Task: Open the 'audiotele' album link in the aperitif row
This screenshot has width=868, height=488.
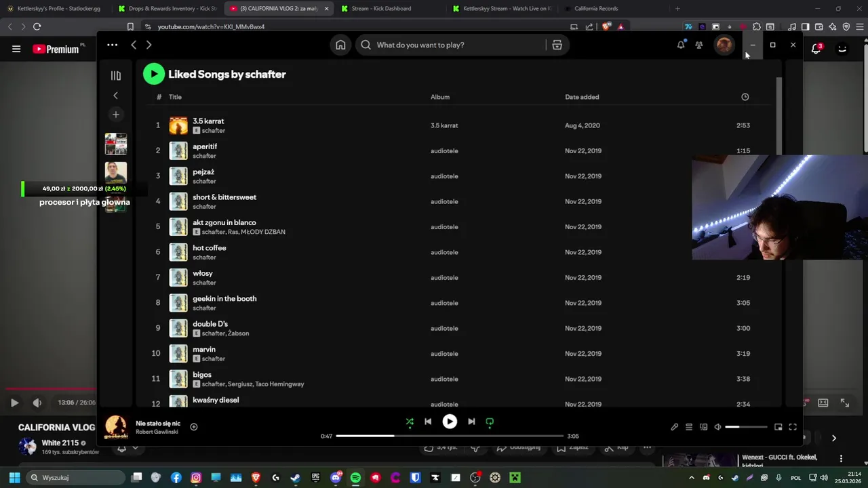Action: 444,150
